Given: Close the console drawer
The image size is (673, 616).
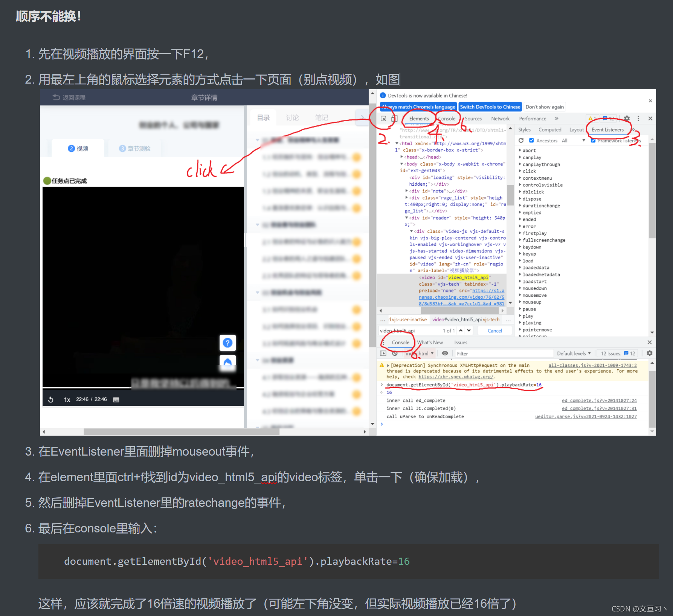Looking at the screenshot, I should click(649, 342).
